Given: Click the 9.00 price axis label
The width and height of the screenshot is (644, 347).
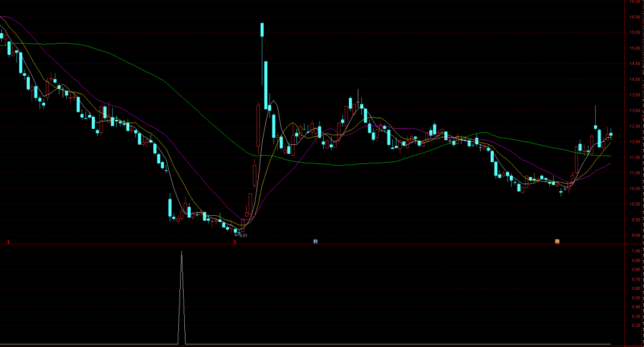Looking at the screenshot, I should [636, 236].
